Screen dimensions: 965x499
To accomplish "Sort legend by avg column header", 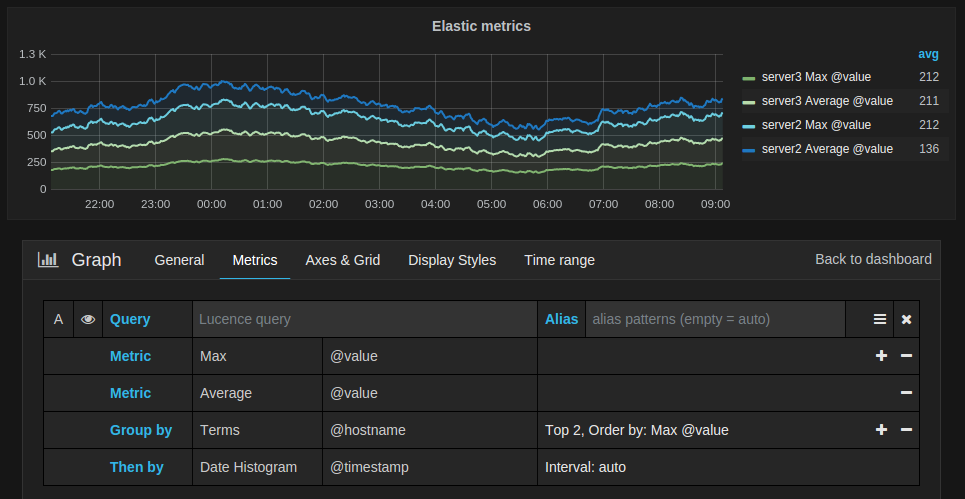I will tap(927, 53).
